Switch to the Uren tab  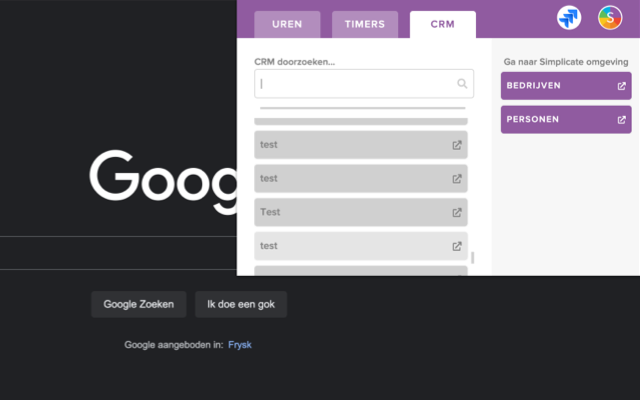[x=287, y=25]
